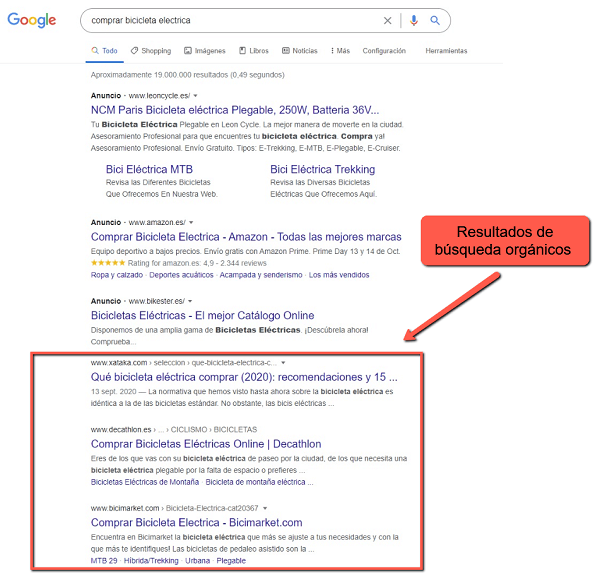Screen dimensions: 600x578
Task: Open MTB 29 sitelink
Action: click(104, 561)
